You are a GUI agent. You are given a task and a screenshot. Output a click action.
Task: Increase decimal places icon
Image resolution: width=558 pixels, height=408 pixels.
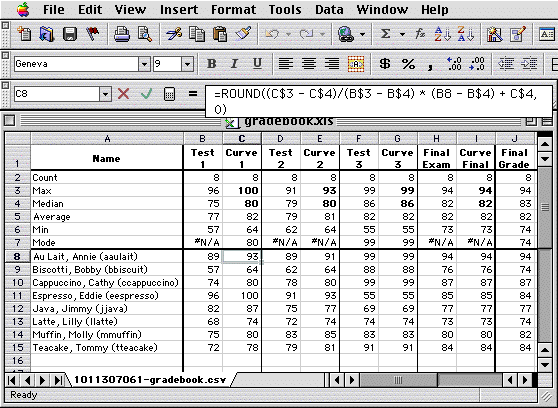(x=454, y=64)
